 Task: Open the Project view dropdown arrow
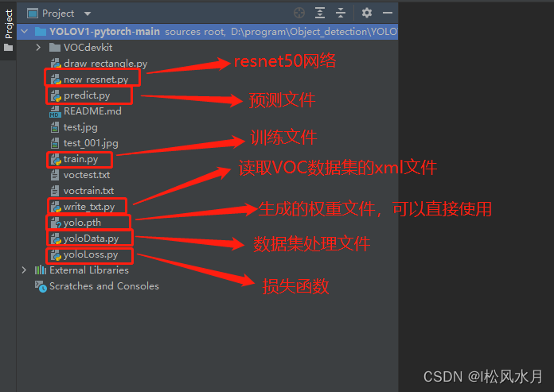click(88, 14)
